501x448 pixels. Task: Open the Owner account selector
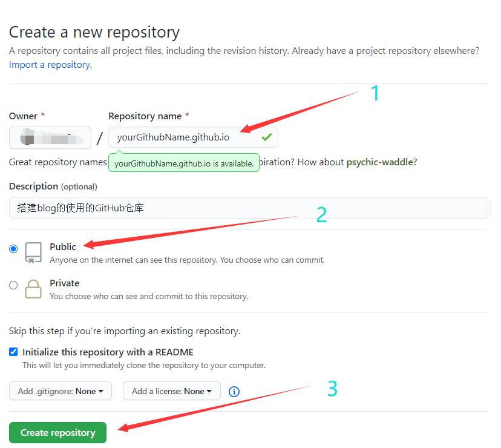(x=50, y=138)
